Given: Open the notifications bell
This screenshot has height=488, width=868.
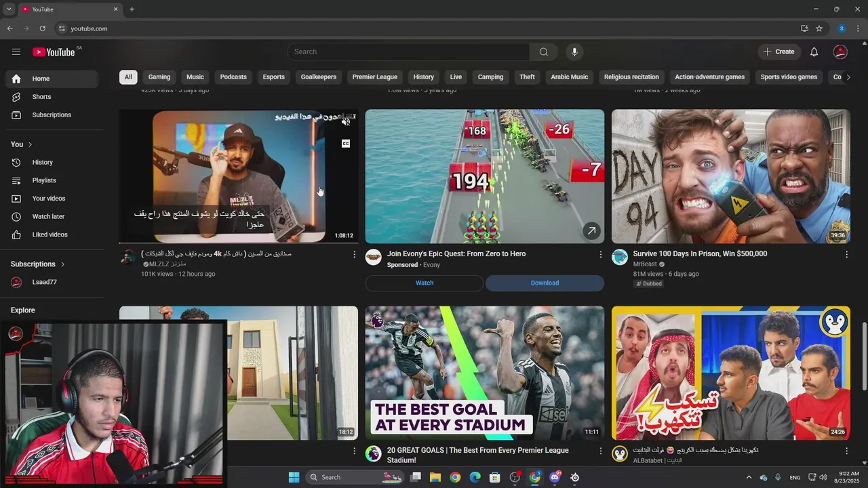Looking at the screenshot, I should click(814, 52).
